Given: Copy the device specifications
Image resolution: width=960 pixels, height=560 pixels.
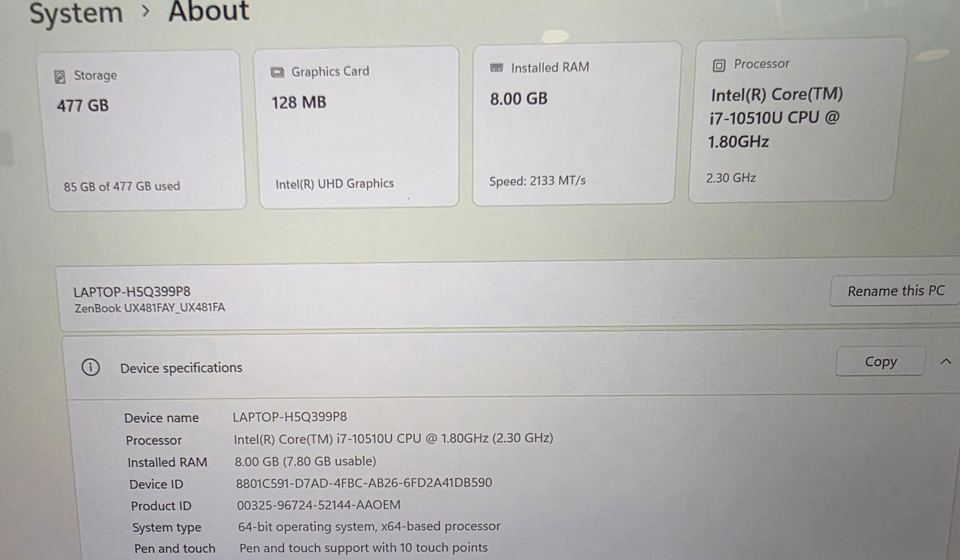Looking at the screenshot, I should point(880,361).
